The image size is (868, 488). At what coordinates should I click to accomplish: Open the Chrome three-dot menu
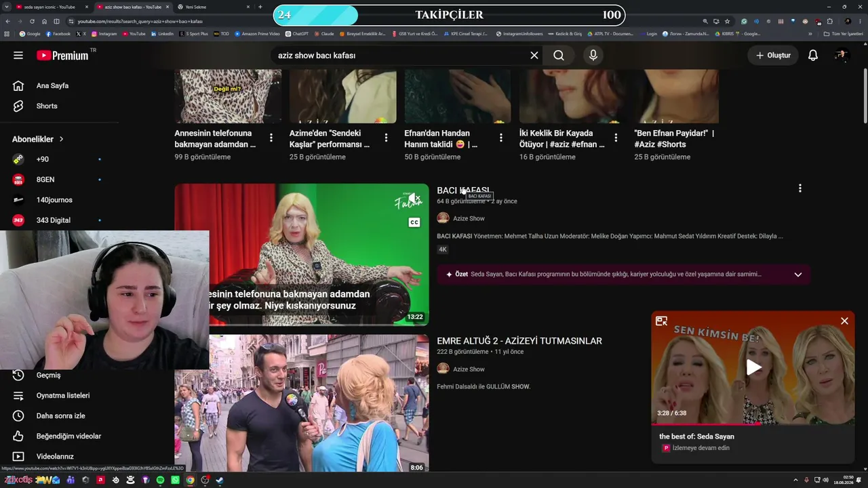coord(859,22)
